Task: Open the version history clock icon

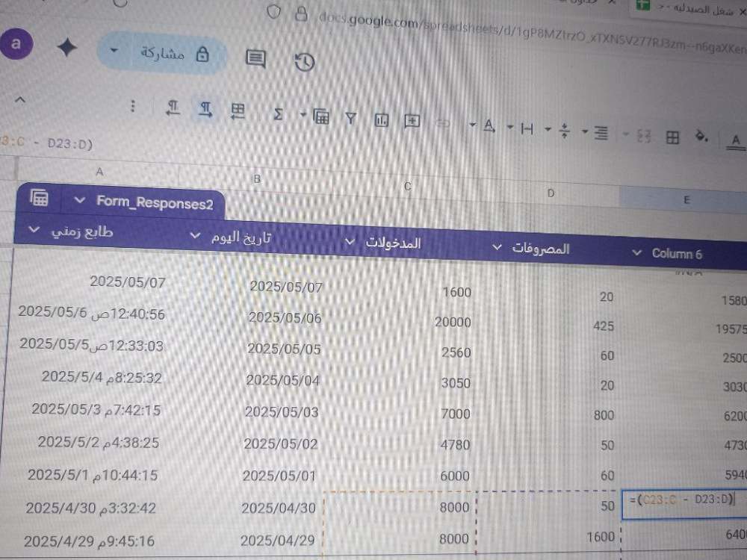Action: (x=305, y=63)
